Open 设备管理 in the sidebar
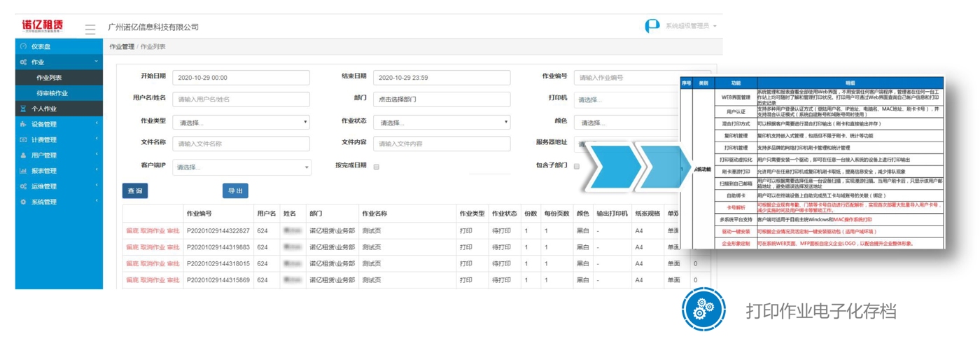Viewport: 980px width, 346px height. 43,124
